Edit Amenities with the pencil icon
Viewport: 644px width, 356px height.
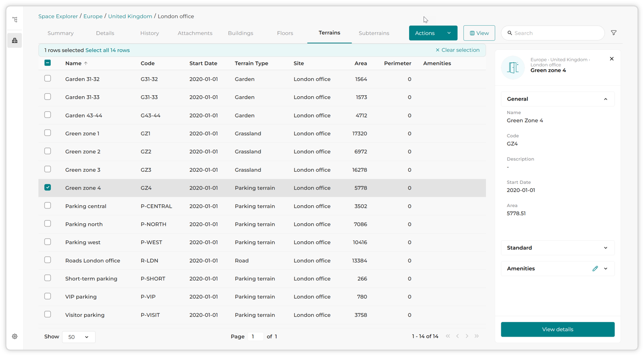click(x=595, y=269)
